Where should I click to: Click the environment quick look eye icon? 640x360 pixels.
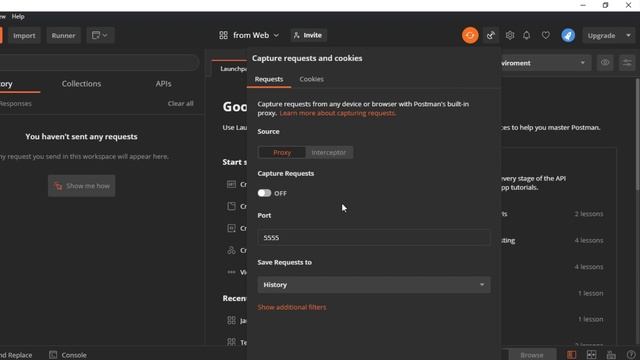[605, 63]
